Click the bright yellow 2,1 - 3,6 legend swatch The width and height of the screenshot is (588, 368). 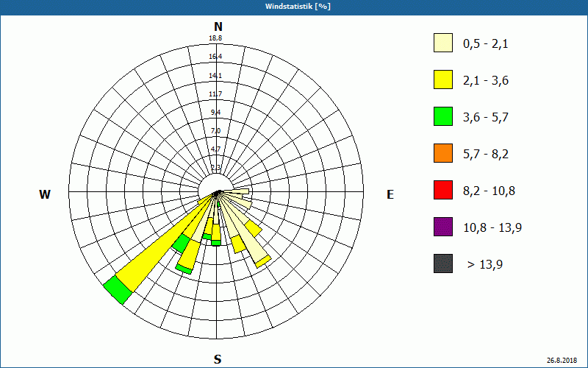[x=443, y=79]
